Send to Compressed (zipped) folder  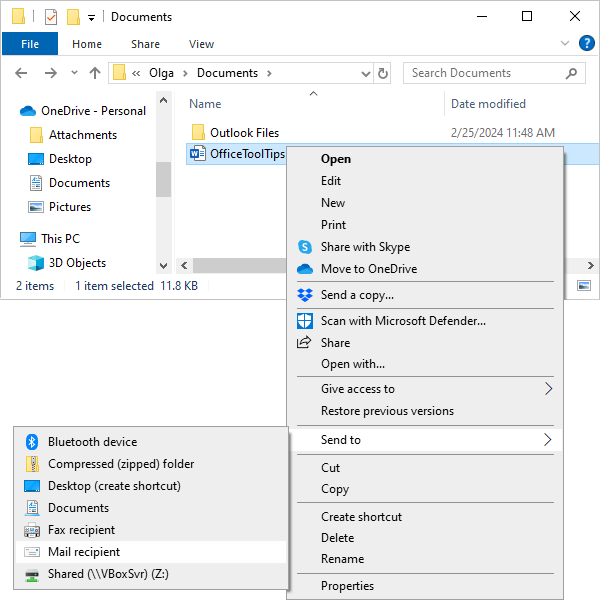pyautogui.click(x=151, y=464)
